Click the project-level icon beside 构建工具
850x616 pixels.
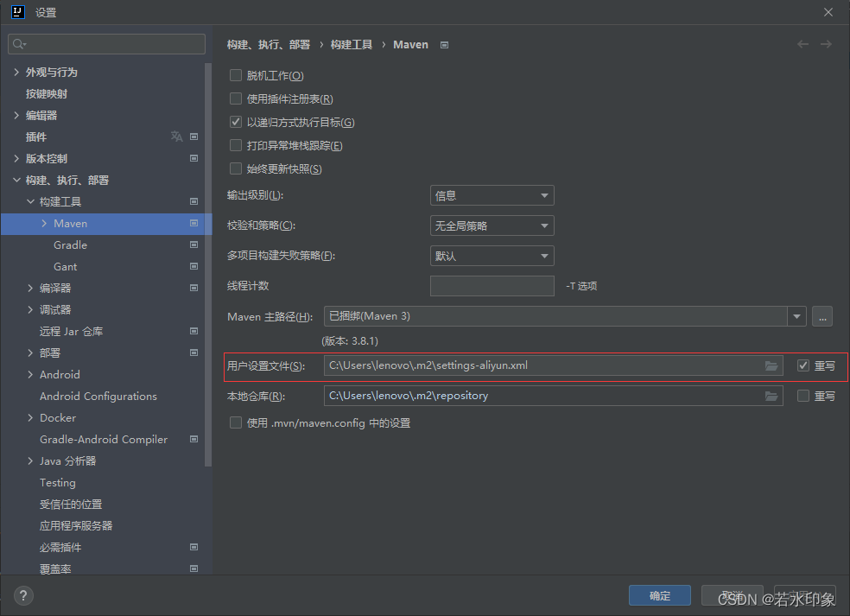(193, 201)
